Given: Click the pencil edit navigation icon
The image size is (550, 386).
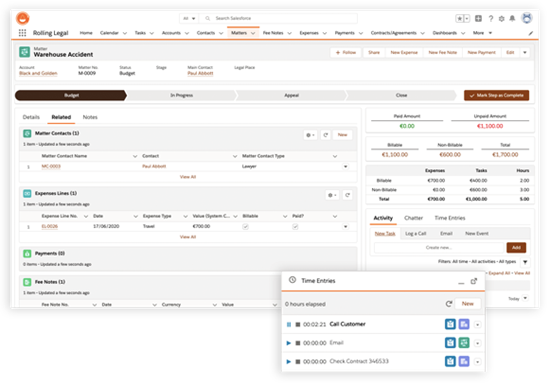Looking at the screenshot, I should (x=531, y=33).
